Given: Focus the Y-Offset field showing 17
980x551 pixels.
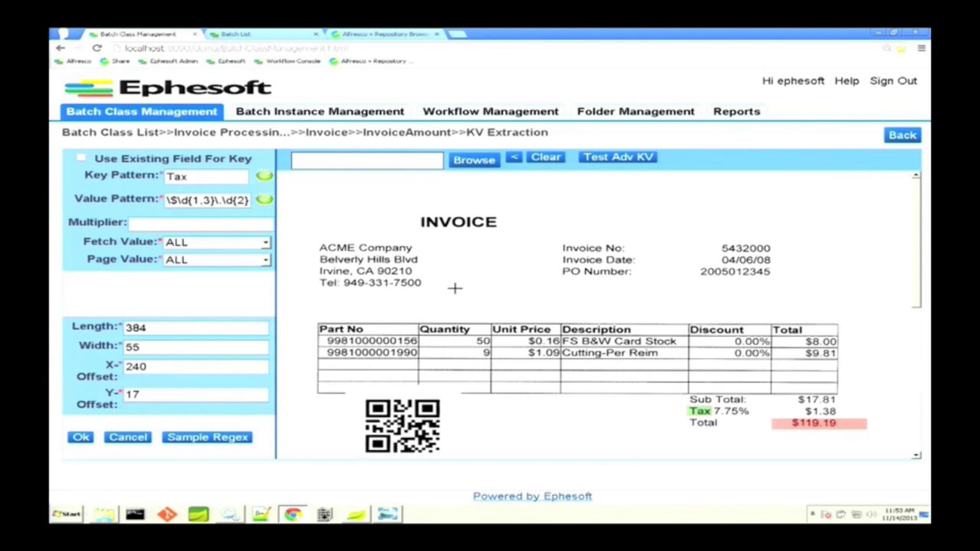Looking at the screenshot, I should click(196, 395).
